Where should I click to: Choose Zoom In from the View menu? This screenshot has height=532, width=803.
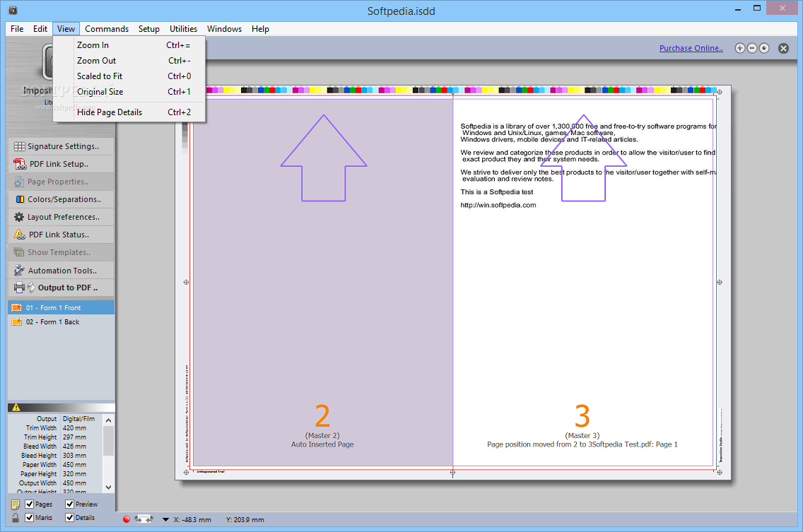click(x=129, y=45)
